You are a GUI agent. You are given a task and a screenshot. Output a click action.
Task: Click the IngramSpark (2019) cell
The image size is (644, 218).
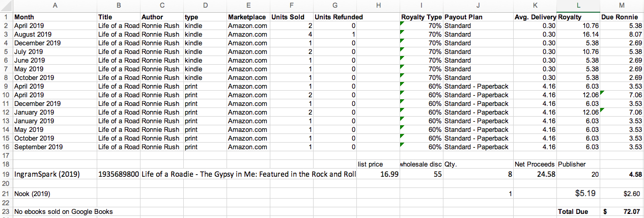tap(54, 174)
